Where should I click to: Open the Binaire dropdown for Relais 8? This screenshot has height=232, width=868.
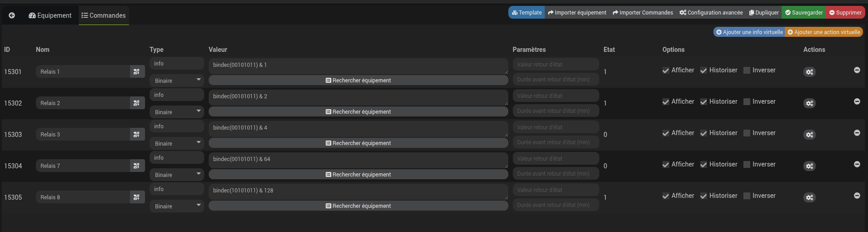pyautogui.click(x=176, y=206)
